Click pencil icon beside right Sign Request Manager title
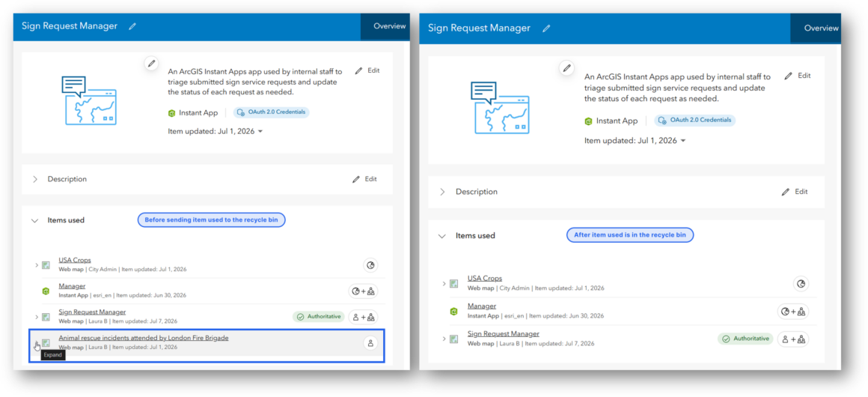868x397 pixels. (546, 28)
